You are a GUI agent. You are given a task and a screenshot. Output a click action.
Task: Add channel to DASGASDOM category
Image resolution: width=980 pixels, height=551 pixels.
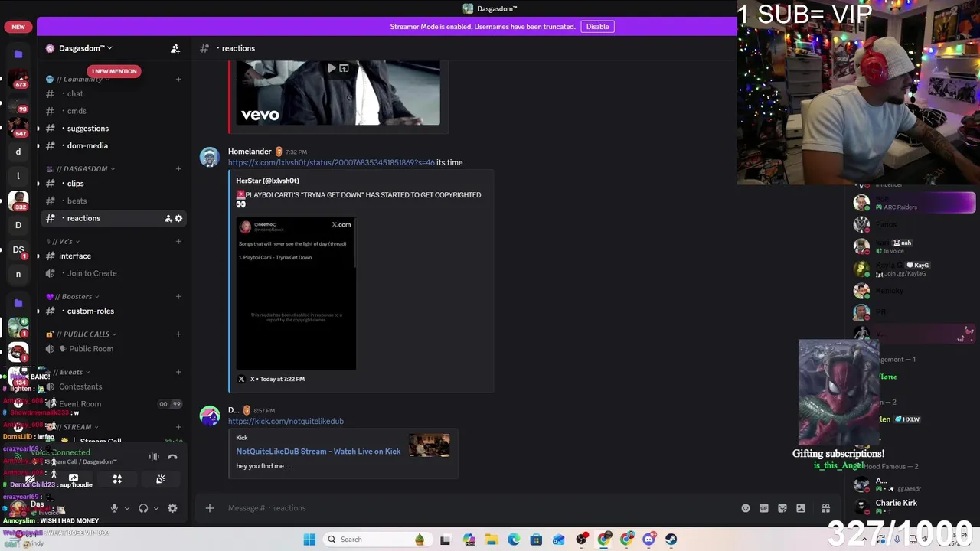178,168
